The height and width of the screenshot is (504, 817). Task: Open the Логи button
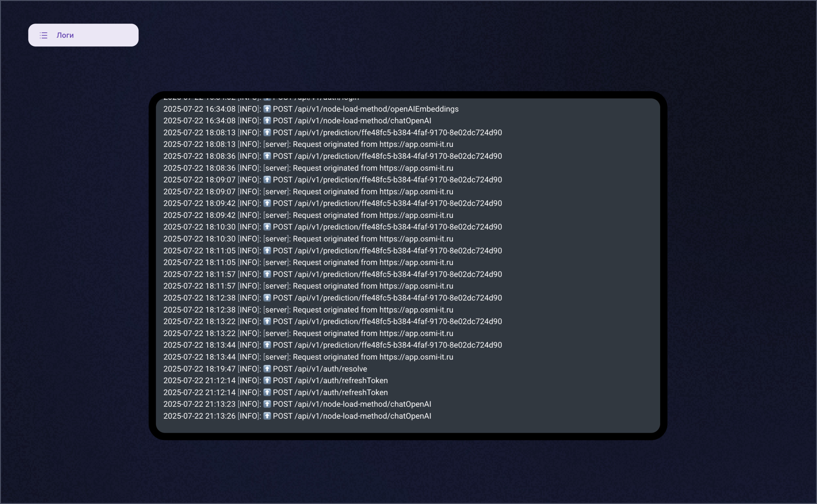[83, 35]
